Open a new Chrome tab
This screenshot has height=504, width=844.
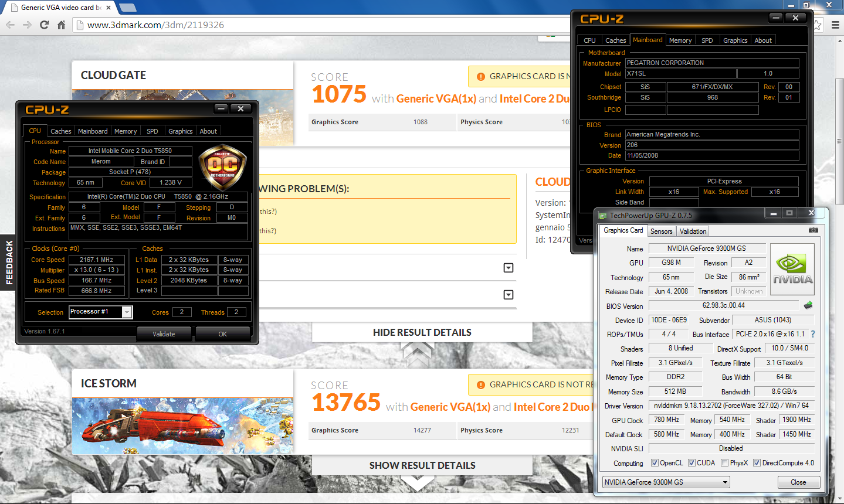[x=127, y=8]
